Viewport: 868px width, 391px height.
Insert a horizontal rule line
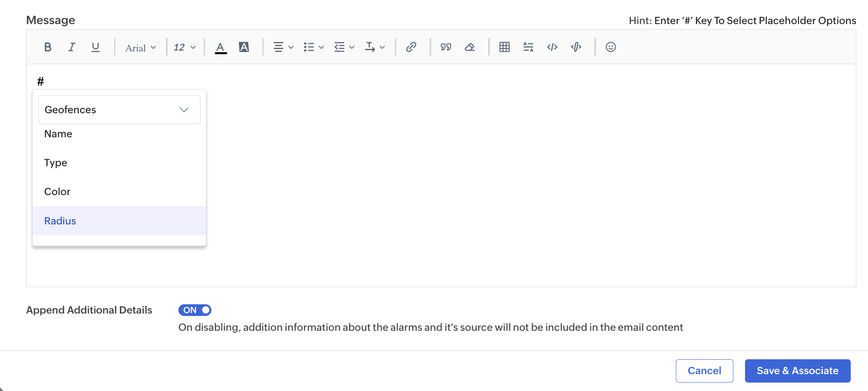pyautogui.click(x=528, y=47)
